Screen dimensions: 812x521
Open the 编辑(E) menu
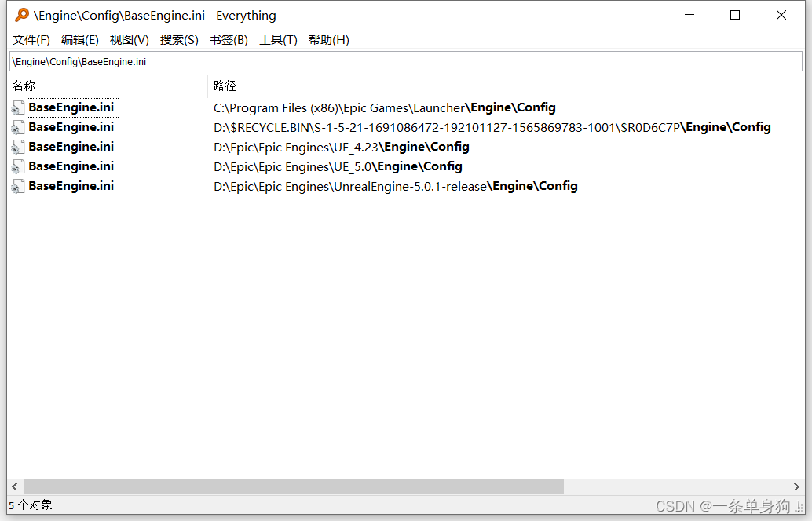click(80, 40)
